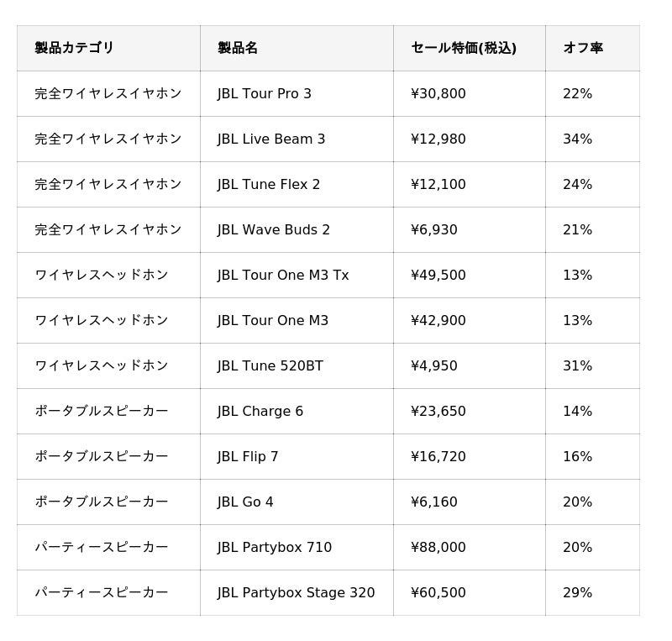The image size is (672, 641).
Task: Click the JBL Tune Flex 2 cell
Action: 269,185
